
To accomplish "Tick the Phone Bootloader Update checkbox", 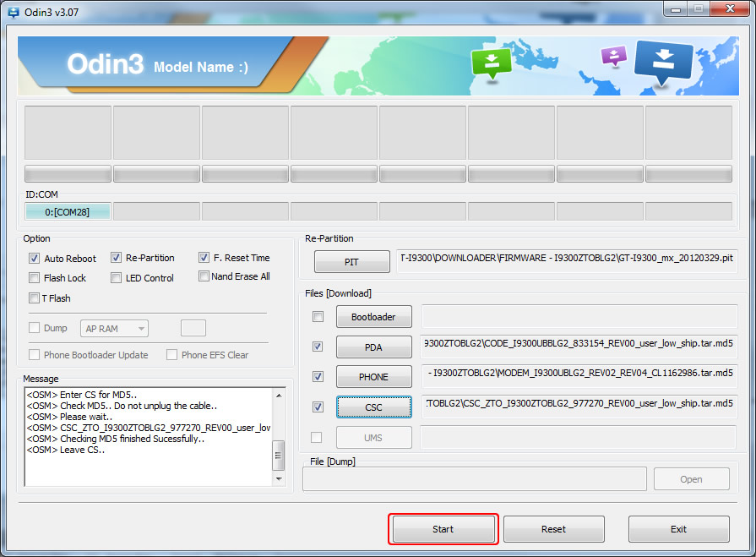I will pos(35,354).
